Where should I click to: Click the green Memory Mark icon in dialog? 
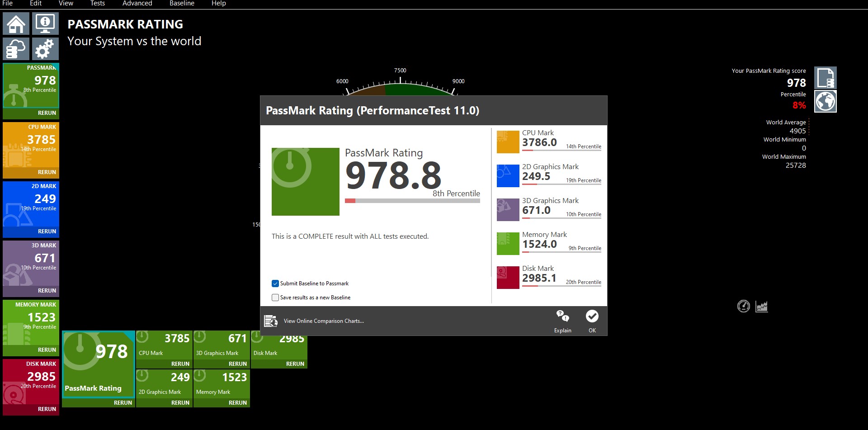tap(508, 244)
